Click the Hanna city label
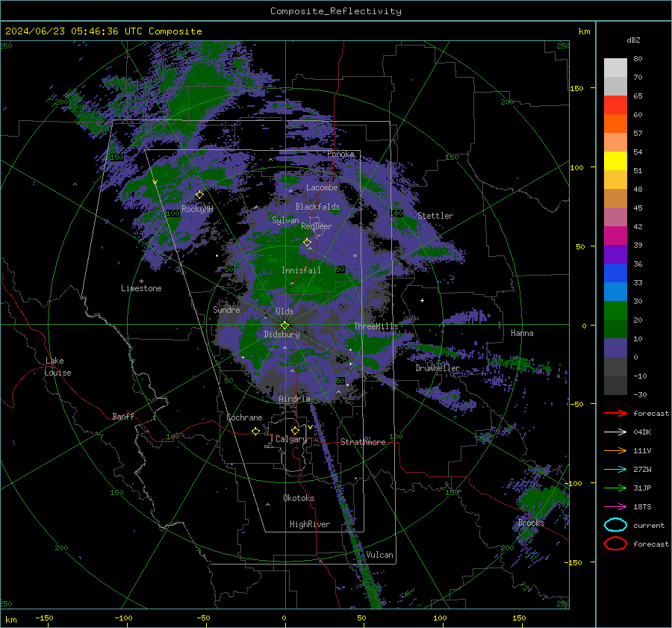 click(522, 333)
